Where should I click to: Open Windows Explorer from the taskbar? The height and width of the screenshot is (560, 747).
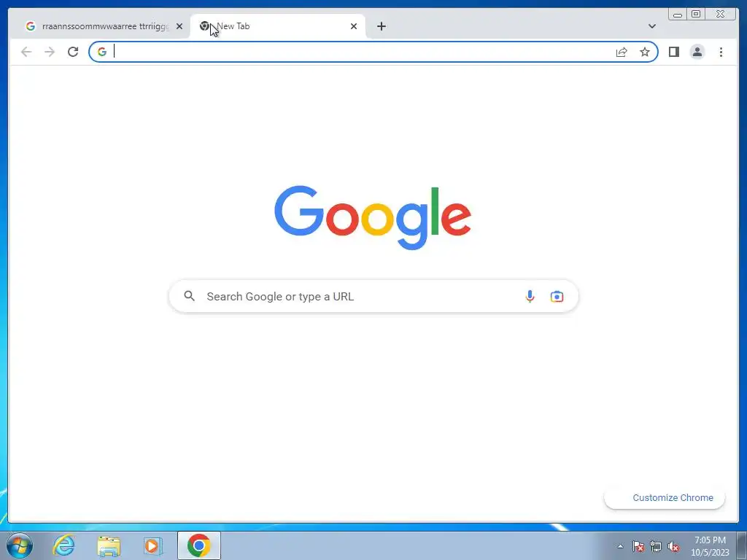point(109,545)
